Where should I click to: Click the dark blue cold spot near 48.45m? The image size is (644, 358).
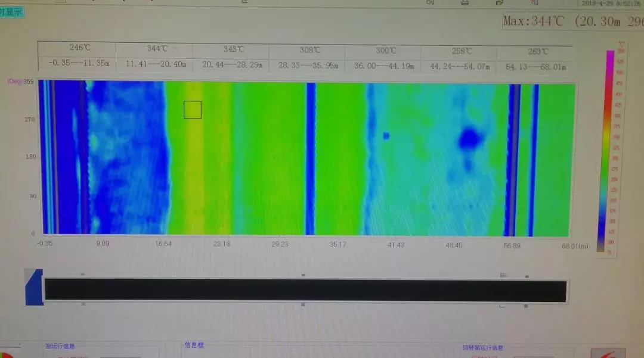coord(470,139)
